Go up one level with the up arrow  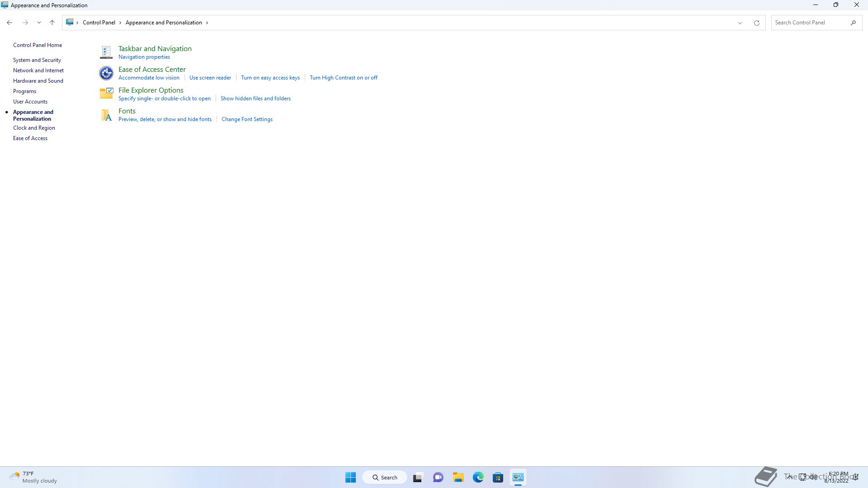point(52,23)
